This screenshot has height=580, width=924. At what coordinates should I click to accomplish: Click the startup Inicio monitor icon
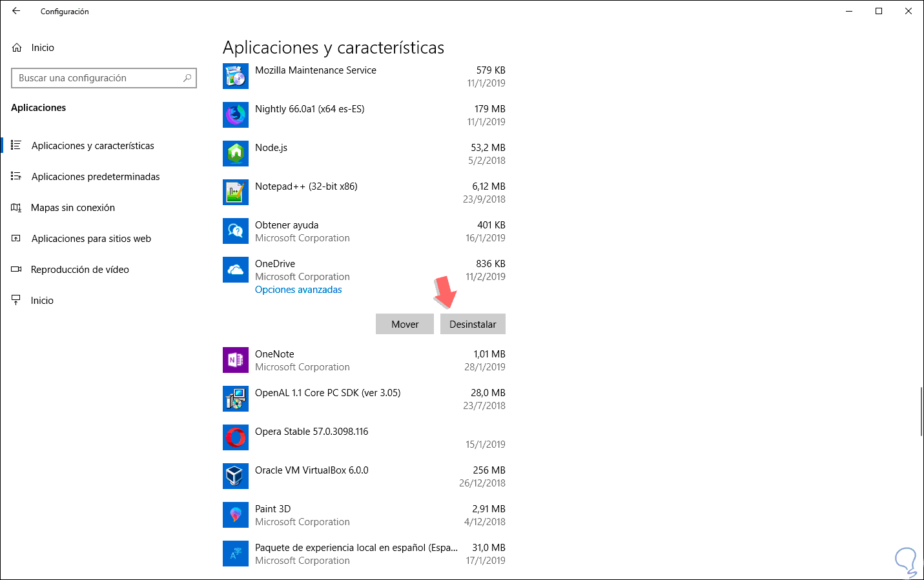(16, 300)
